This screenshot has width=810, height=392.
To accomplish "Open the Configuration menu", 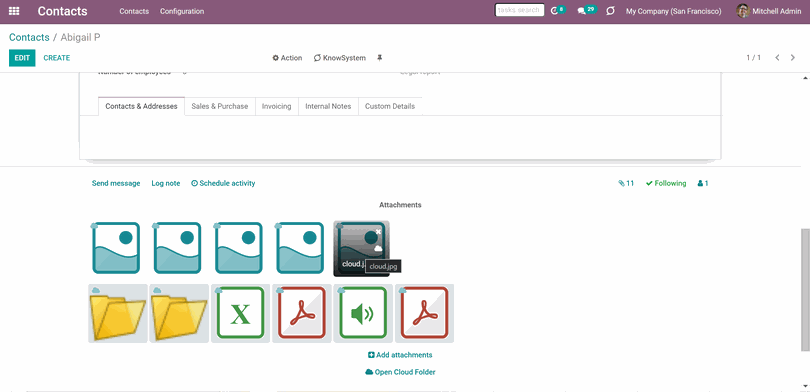I will (x=182, y=11).
